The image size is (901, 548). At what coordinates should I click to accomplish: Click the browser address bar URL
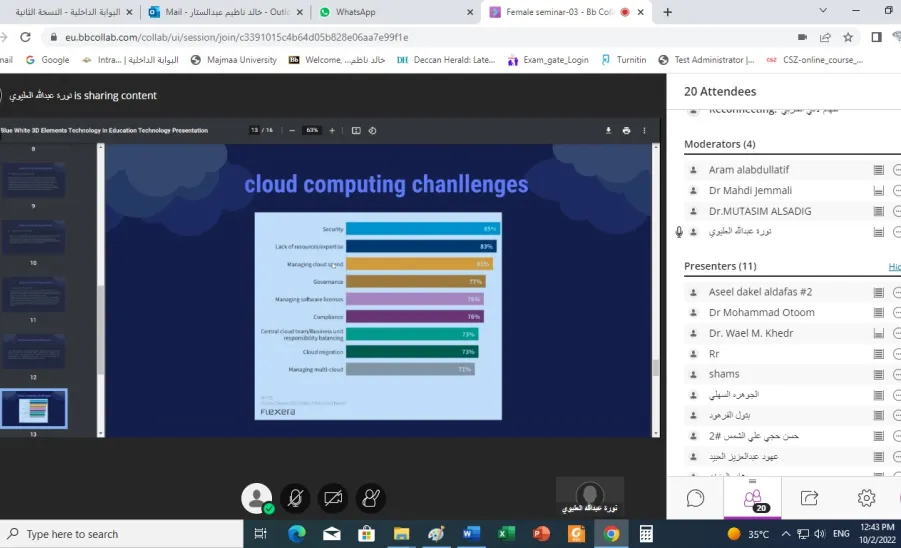point(236,37)
